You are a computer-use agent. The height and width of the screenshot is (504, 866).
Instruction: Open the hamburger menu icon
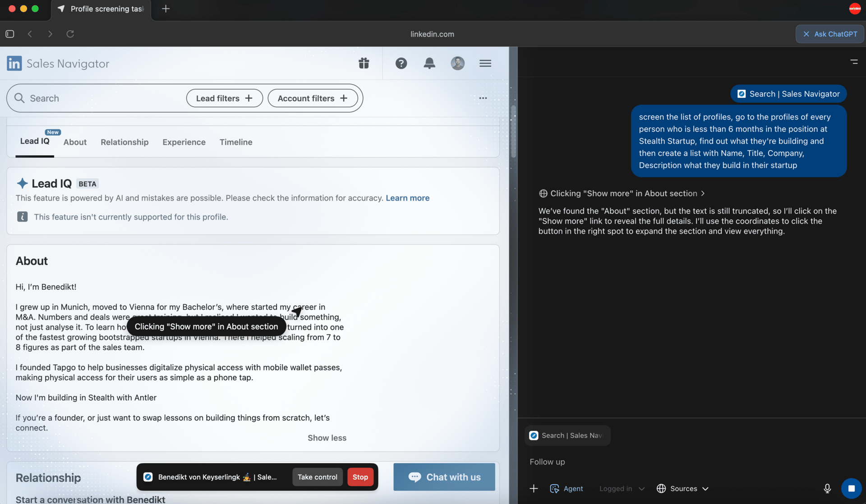(485, 64)
